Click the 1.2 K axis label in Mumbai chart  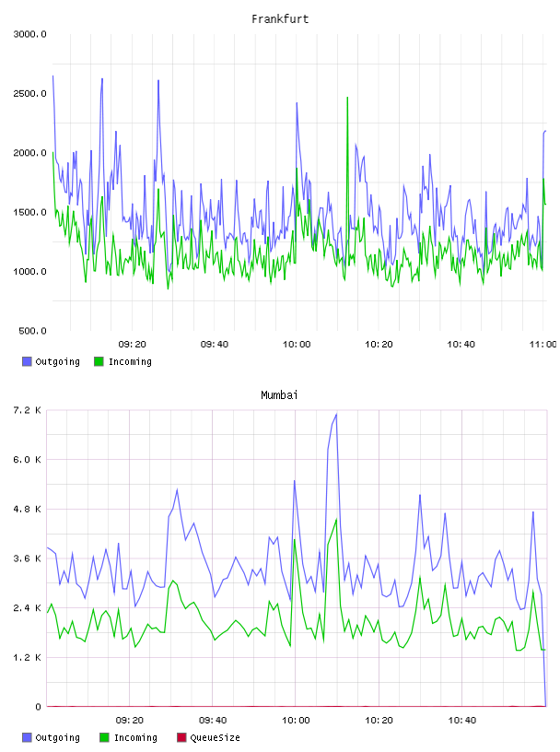pyautogui.click(x=28, y=657)
